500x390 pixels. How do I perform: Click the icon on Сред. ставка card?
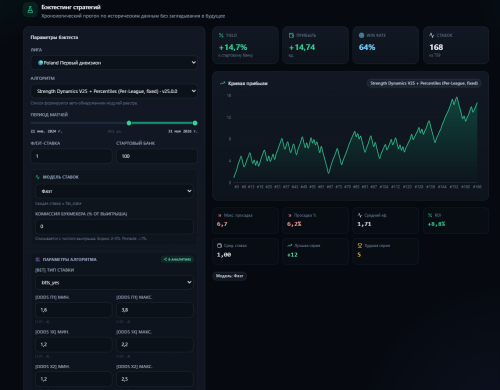point(219,246)
